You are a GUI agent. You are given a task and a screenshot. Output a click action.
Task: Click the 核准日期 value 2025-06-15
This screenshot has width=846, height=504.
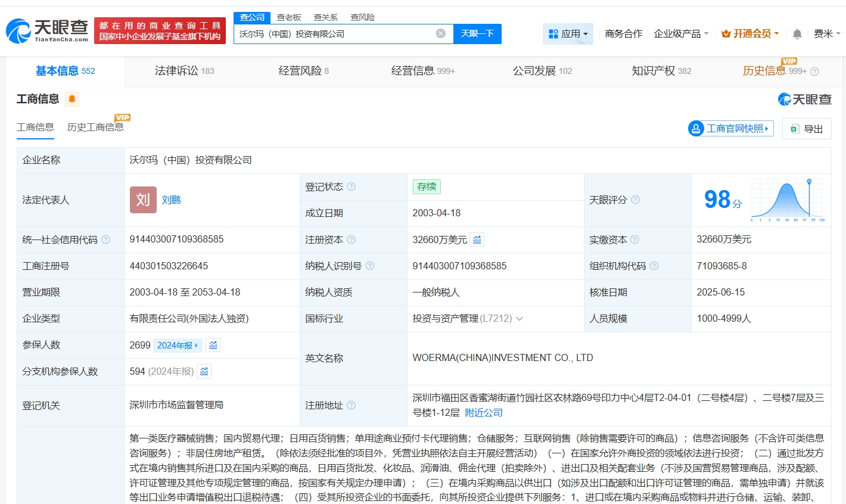[x=720, y=293]
